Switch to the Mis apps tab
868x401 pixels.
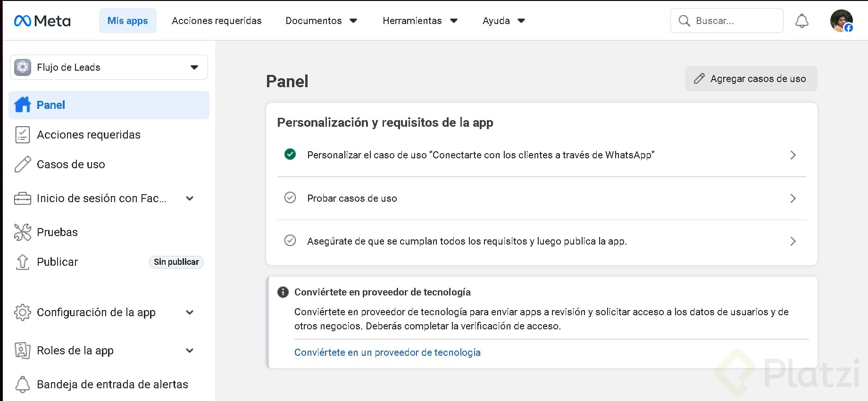pyautogui.click(x=127, y=21)
